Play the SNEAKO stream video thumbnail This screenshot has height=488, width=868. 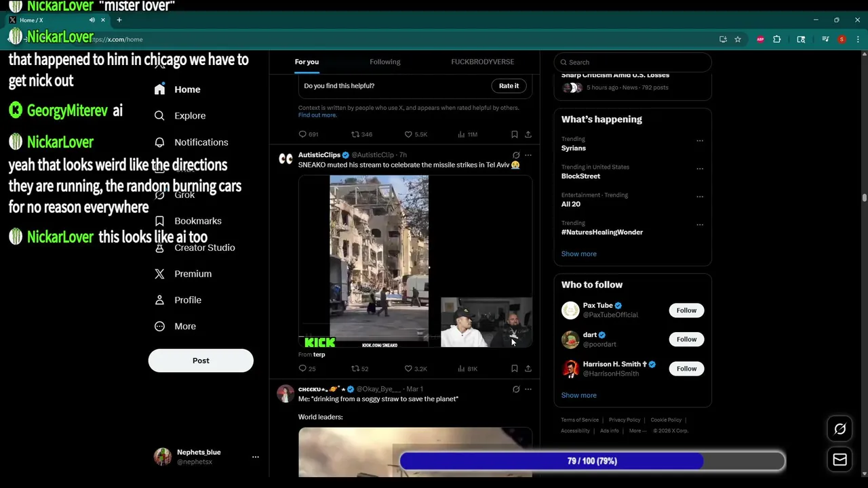click(415, 261)
